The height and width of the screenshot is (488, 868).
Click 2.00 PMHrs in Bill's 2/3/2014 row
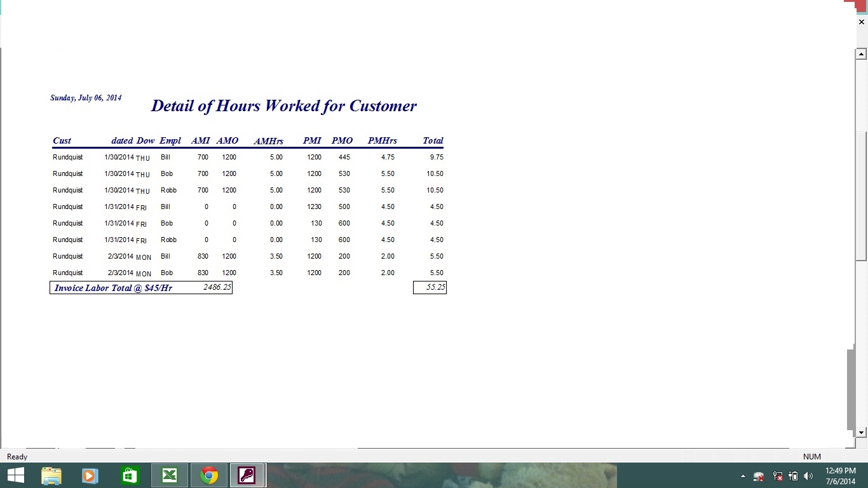coord(388,256)
